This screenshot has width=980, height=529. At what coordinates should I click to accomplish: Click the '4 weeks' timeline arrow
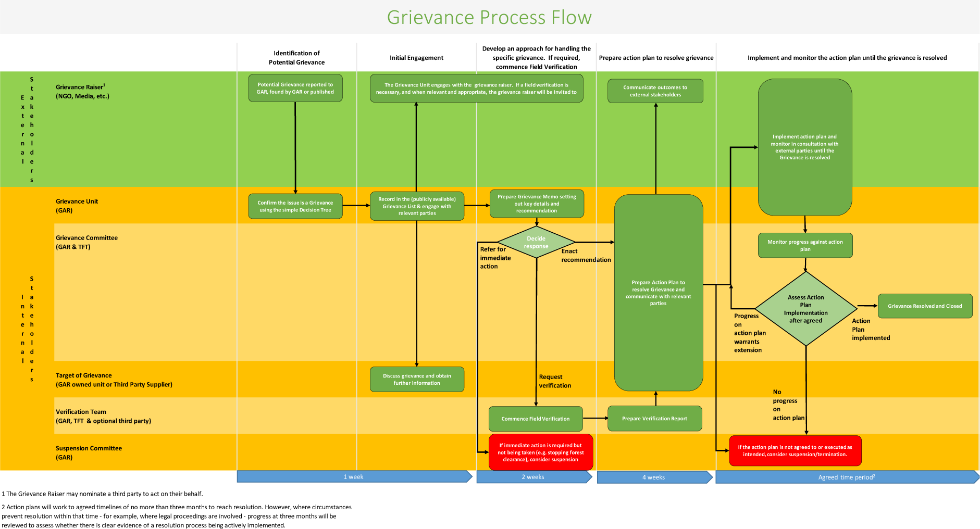(x=654, y=477)
